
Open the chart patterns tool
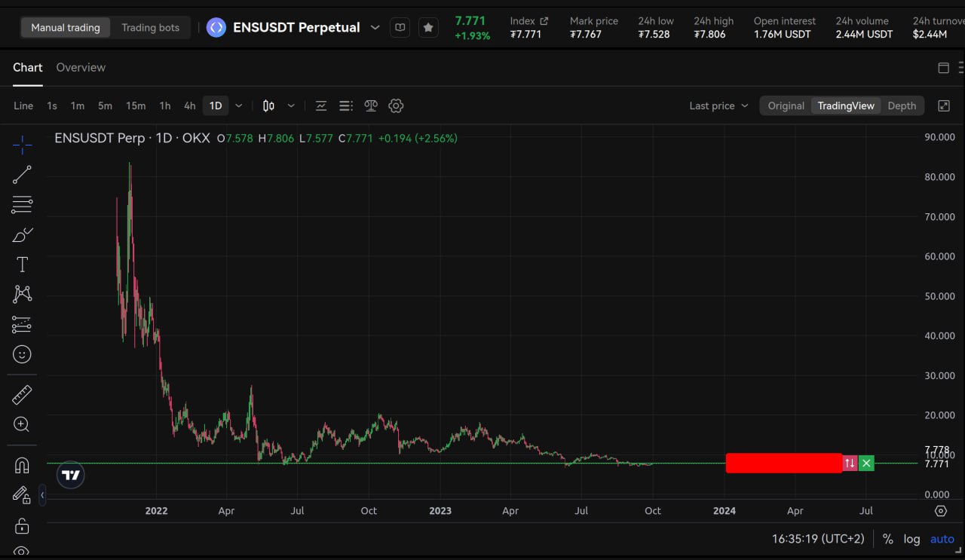[22, 294]
